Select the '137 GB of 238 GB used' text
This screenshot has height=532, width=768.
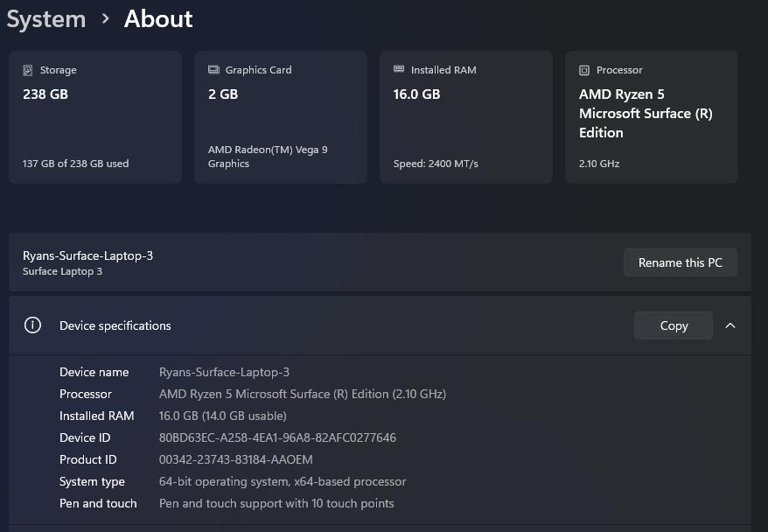(x=75, y=164)
